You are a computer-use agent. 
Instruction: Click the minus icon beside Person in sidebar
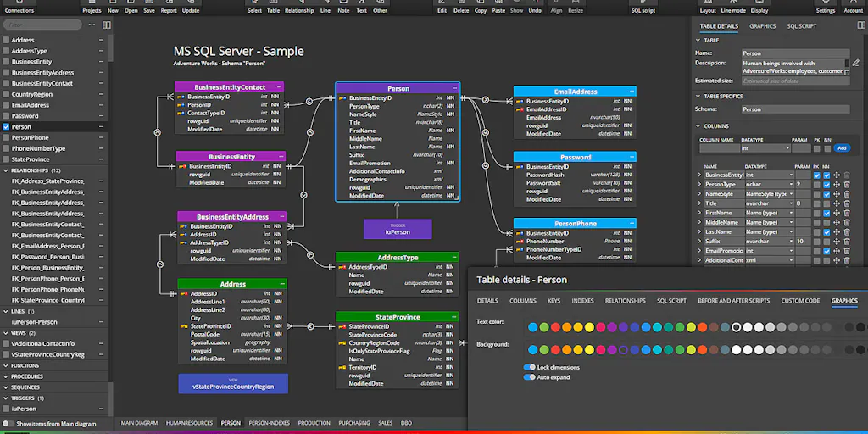click(101, 127)
